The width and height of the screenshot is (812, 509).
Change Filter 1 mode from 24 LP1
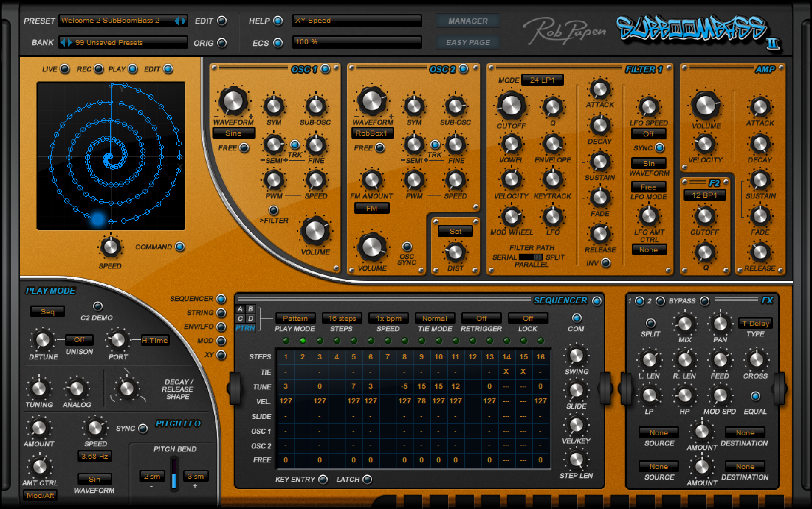(543, 80)
